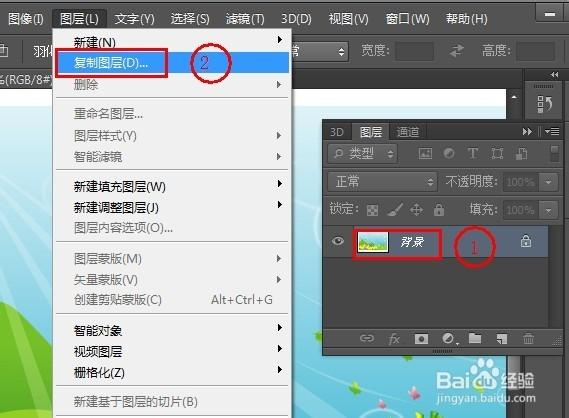This screenshot has width=569, height=418.
Task: Open the 不透明度 slider dropdown arrow
Action: click(548, 181)
